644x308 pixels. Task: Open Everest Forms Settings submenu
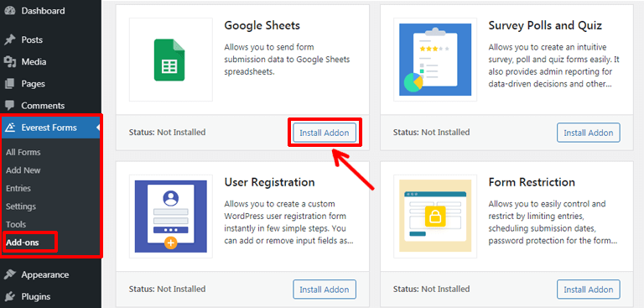21,206
